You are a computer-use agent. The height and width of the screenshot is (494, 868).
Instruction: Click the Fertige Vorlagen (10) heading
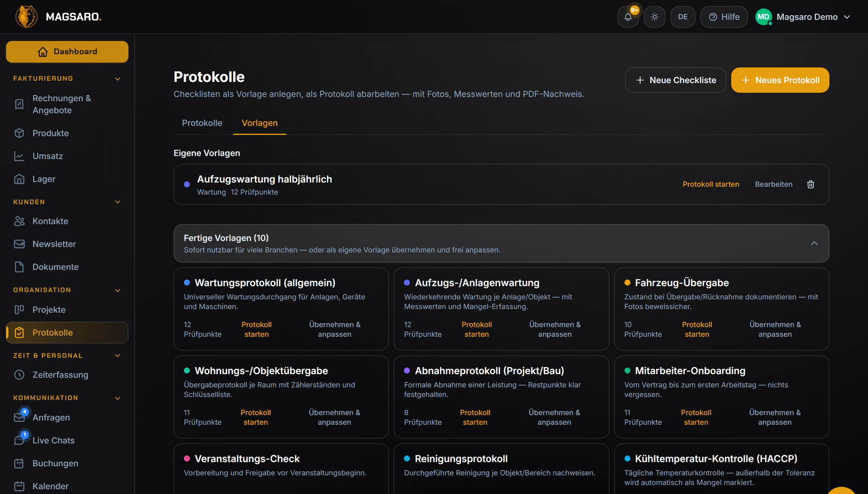(x=226, y=238)
